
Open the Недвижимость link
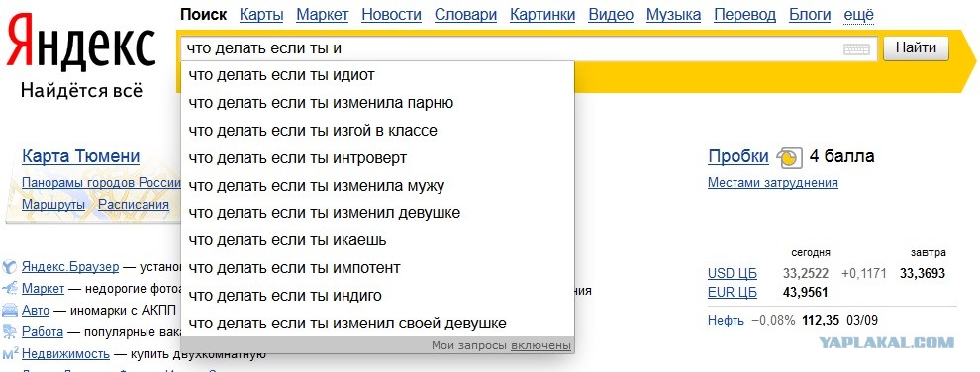[65, 354]
